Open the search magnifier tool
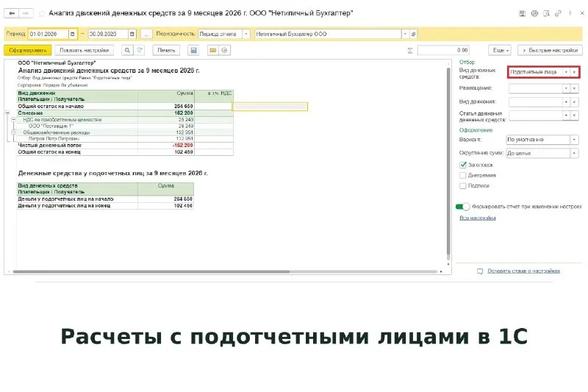Viewport: 588px width, 392px height. pyautogui.click(x=127, y=50)
